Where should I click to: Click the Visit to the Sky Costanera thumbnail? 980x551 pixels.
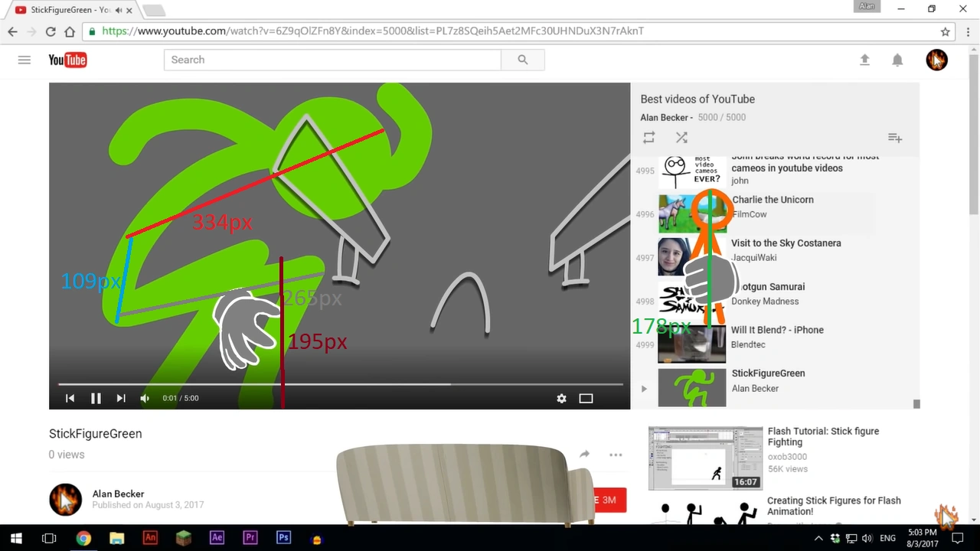point(691,257)
